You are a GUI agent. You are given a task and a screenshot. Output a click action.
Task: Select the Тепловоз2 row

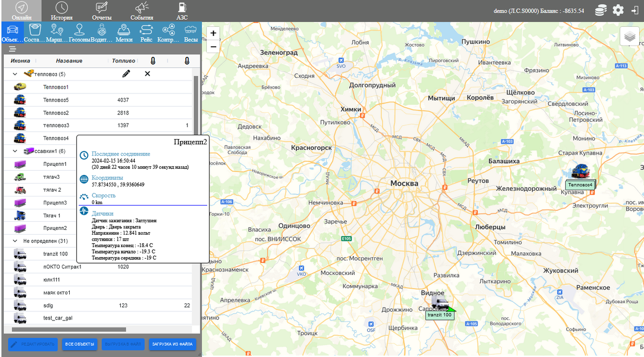coord(98,113)
